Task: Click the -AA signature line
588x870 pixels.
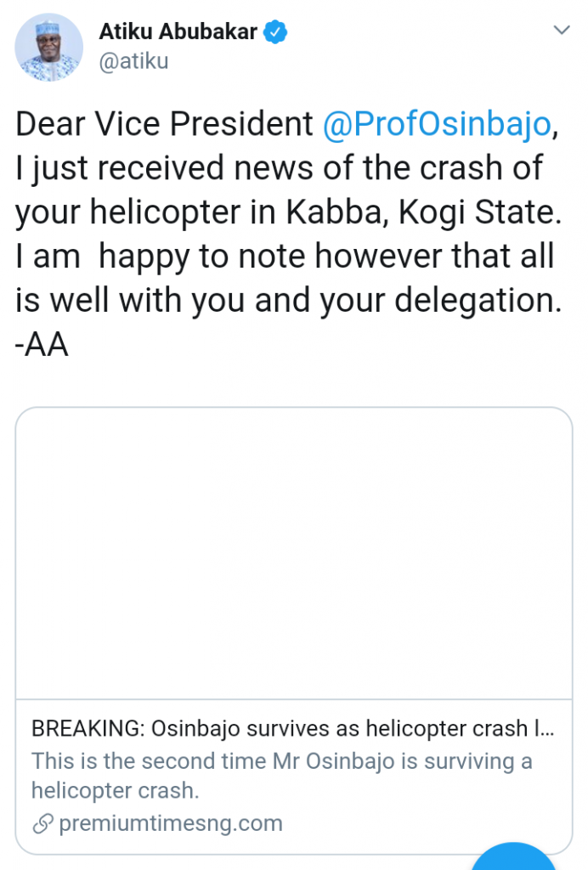Action: click(42, 347)
